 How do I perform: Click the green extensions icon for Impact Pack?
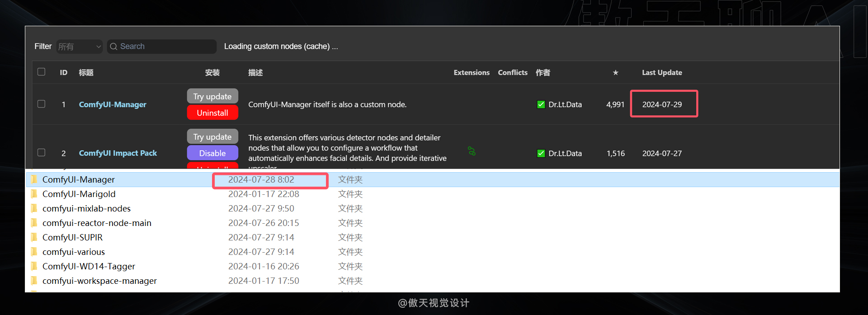(472, 151)
